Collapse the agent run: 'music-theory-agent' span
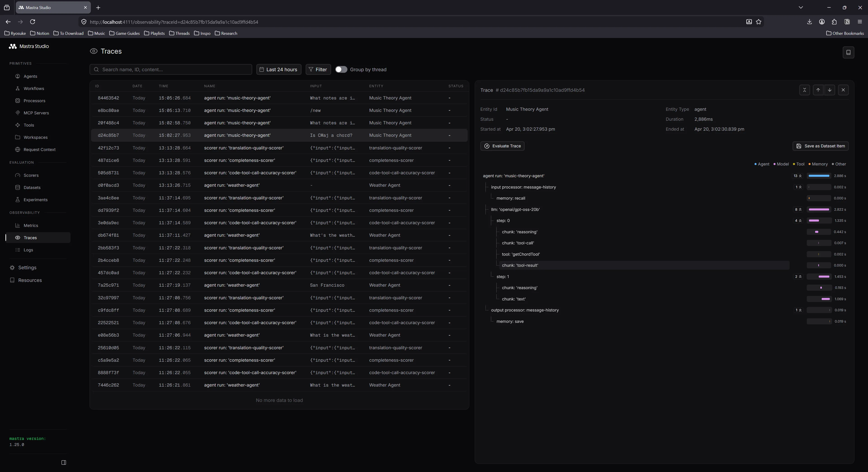 (797, 175)
